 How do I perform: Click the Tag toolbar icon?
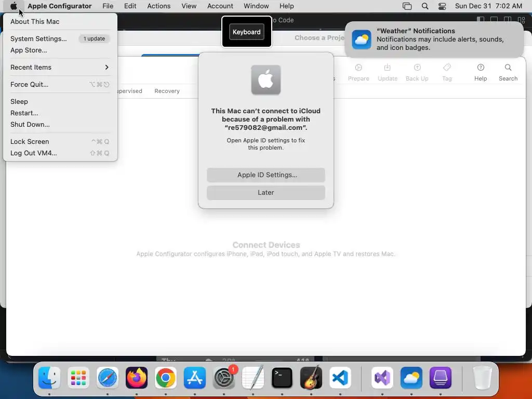tap(447, 72)
